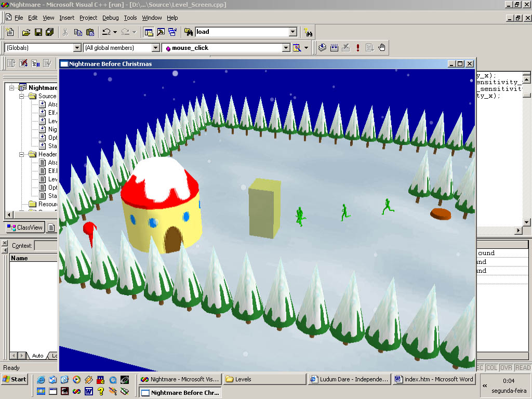Click the WizardBar actions wand icon
The width and height of the screenshot is (532, 399).
click(x=297, y=48)
